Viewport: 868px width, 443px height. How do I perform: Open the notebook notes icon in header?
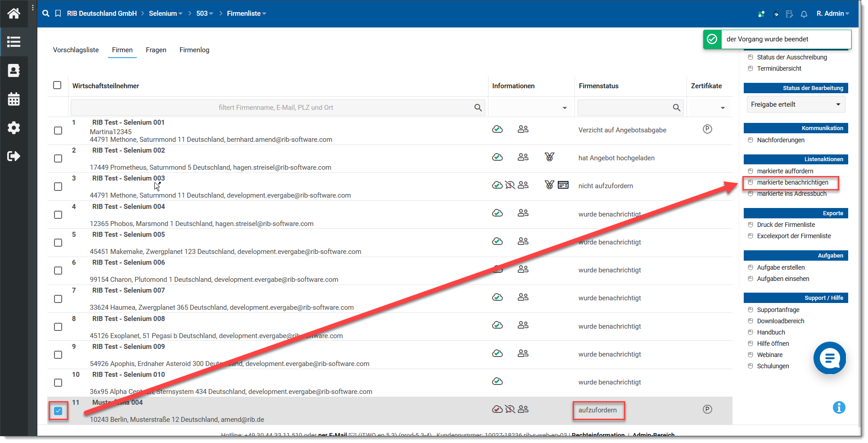coord(790,14)
